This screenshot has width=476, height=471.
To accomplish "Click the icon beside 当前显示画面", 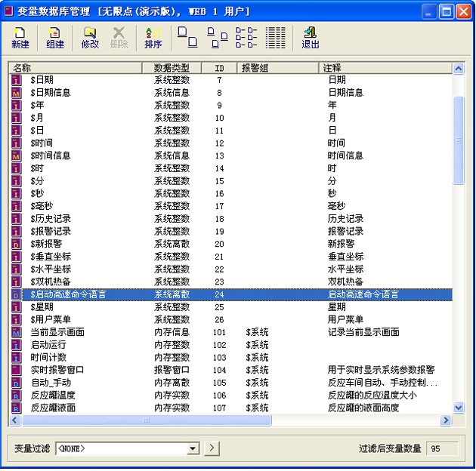I will (x=16, y=332).
